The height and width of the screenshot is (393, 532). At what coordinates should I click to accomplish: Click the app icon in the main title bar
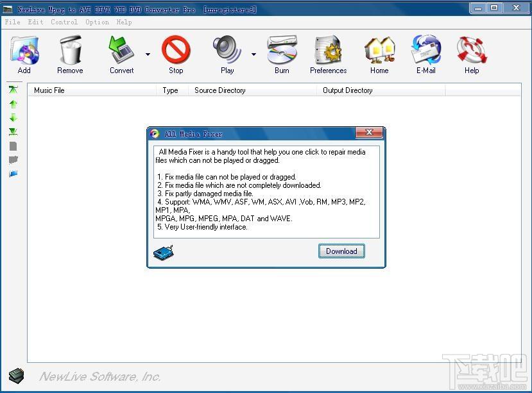pyautogui.click(x=8, y=9)
